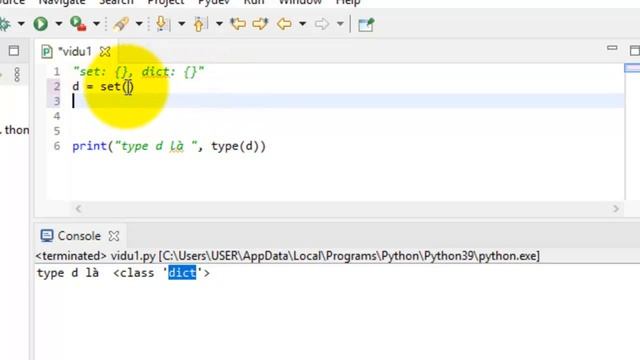The image size is (640, 360).
Task: Click the Next Edit Location icon
Action: (x=260, y=24)
